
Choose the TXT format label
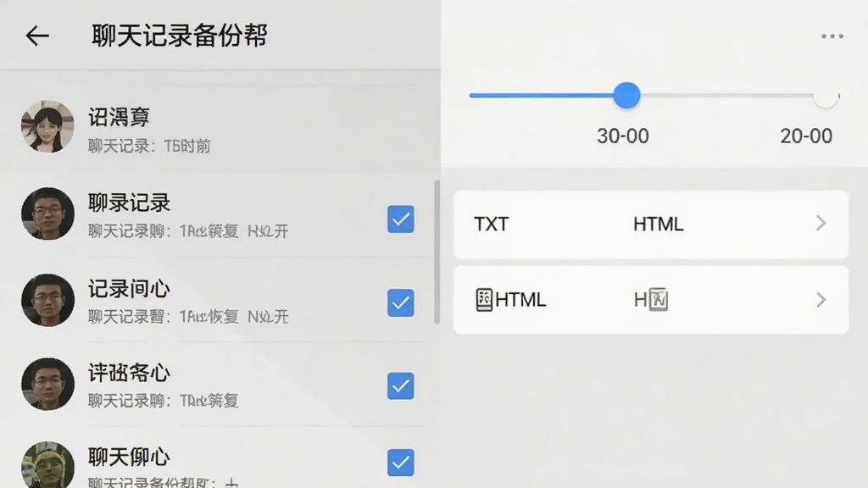[491, 224]
